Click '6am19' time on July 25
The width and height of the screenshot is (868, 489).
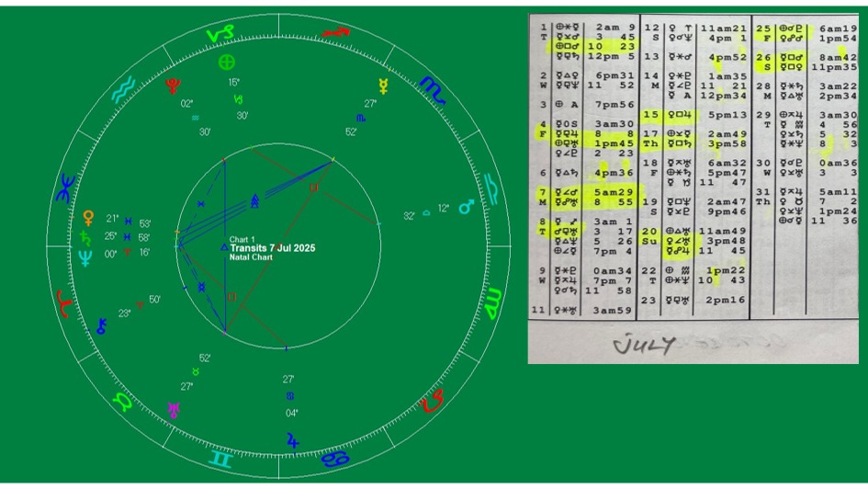click(838, 28)
